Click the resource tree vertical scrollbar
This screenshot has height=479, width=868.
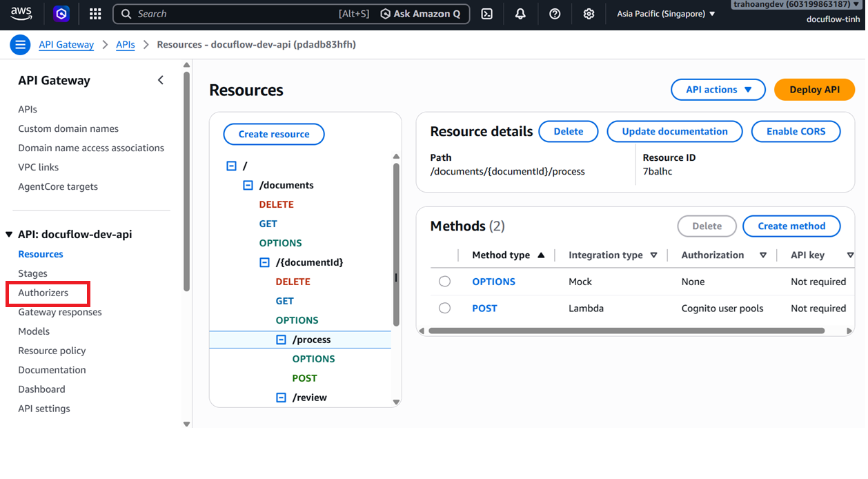point(396,244)
